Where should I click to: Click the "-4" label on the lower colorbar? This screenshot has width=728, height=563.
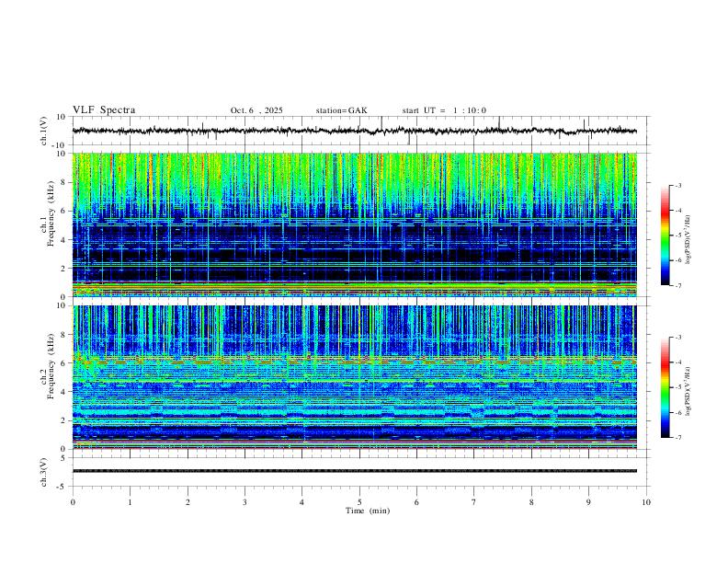[677, 362]
